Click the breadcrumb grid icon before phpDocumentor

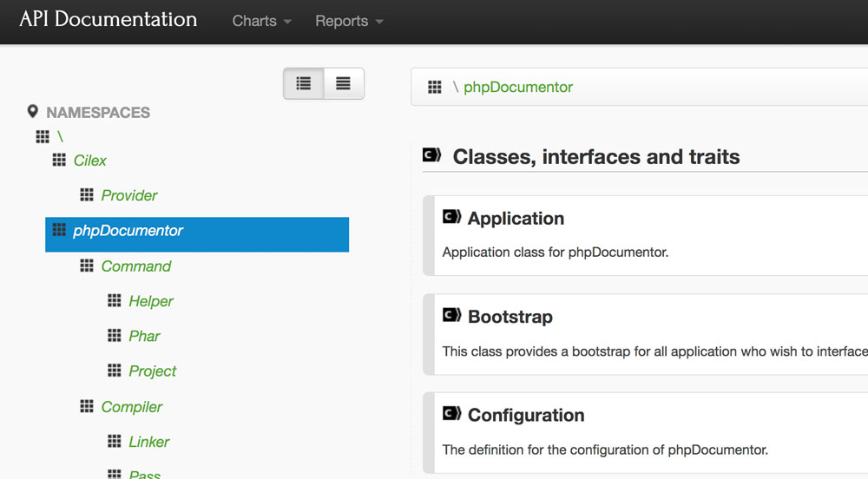point(435,87)
